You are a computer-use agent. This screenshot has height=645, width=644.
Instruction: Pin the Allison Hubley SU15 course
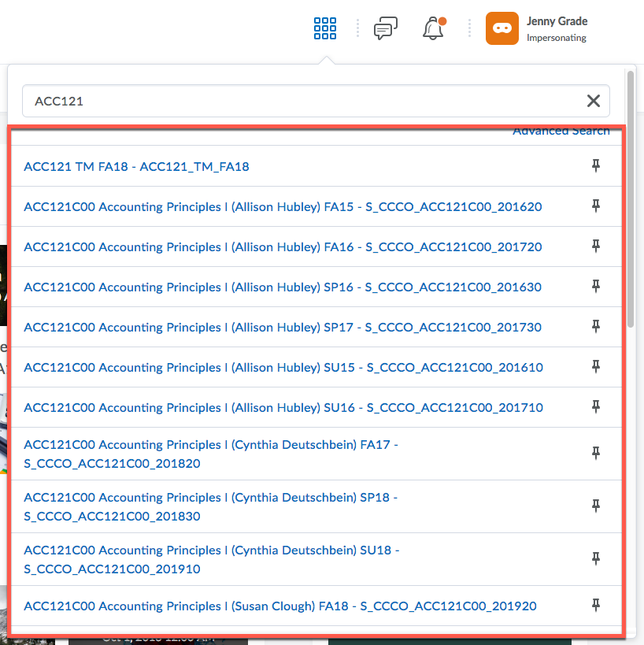coord(595,366)
